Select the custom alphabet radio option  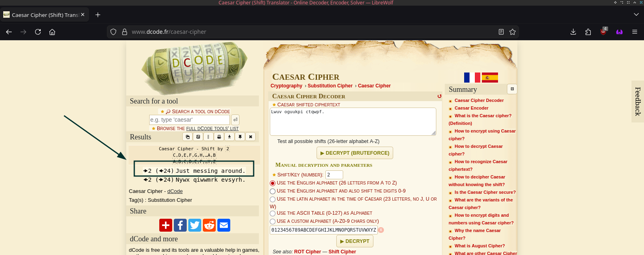click(273, 222)
